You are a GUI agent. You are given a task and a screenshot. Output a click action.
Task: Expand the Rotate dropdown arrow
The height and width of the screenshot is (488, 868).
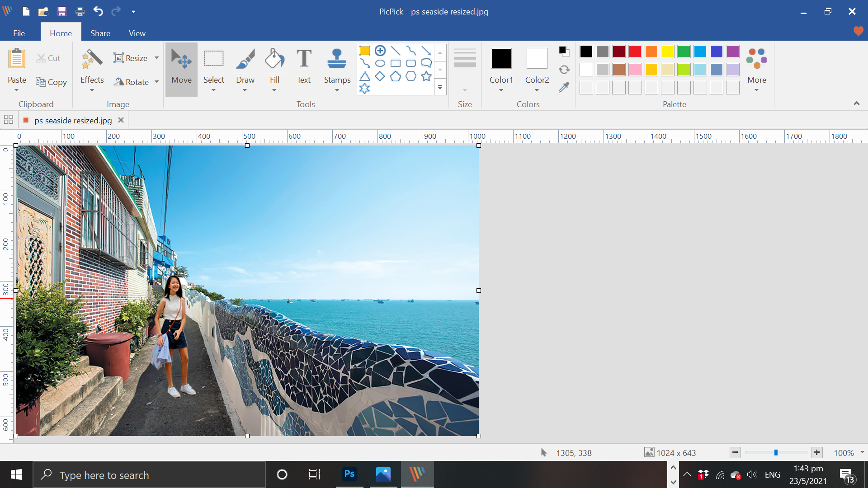click(156, 82)
